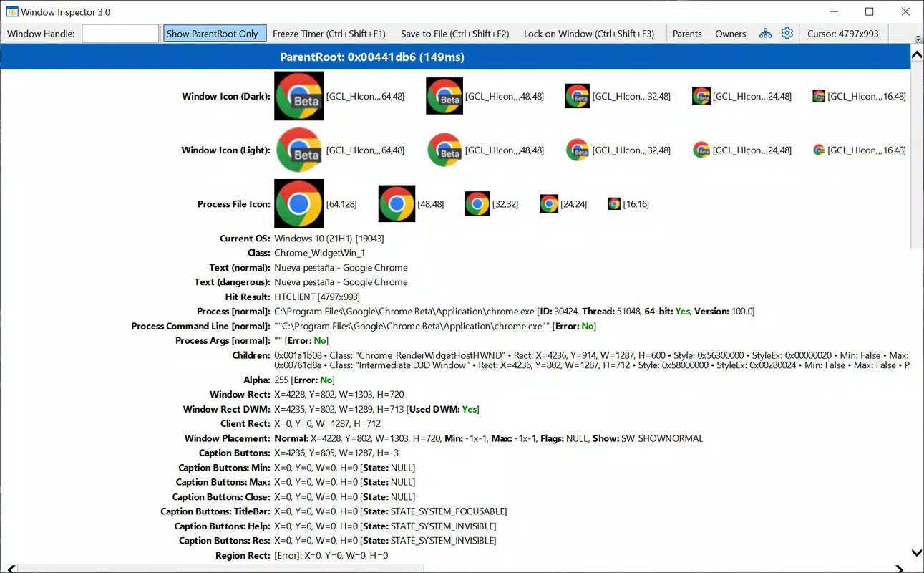
Task: Click the 'Chrome_WidgetWin_1' class value
Action: tap(319, 253)
